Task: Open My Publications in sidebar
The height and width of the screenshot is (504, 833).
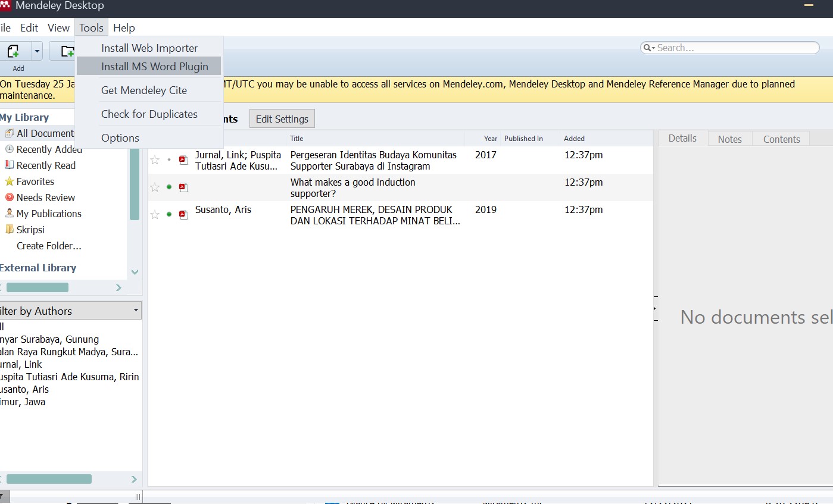Action: pyautogui.click(x=49, y=214)
